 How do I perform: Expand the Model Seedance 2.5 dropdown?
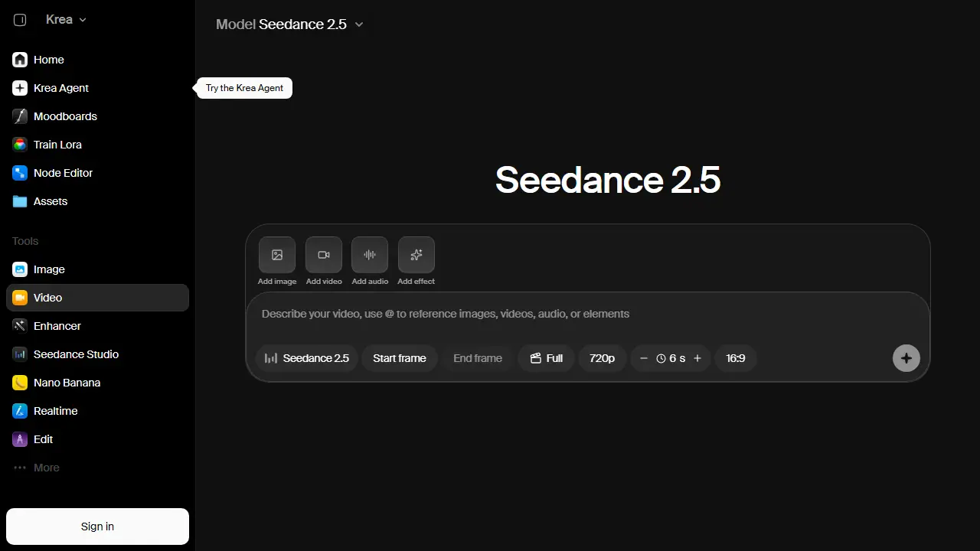[x=289, y=24]
